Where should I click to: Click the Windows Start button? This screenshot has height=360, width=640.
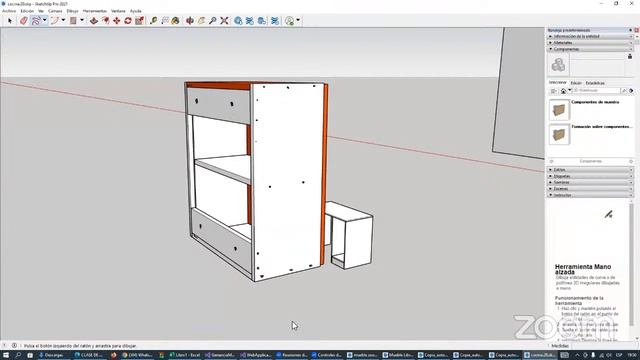(6, 355)
